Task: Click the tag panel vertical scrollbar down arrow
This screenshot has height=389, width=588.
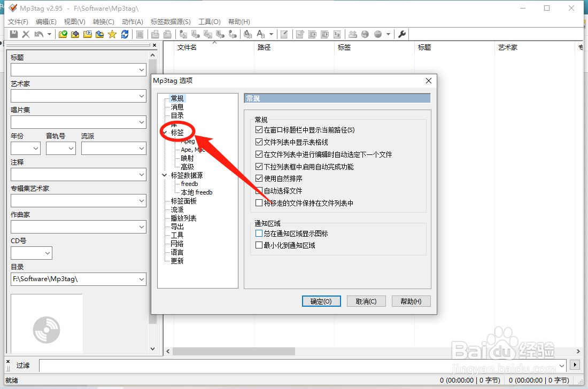Action: click(153, 348)
